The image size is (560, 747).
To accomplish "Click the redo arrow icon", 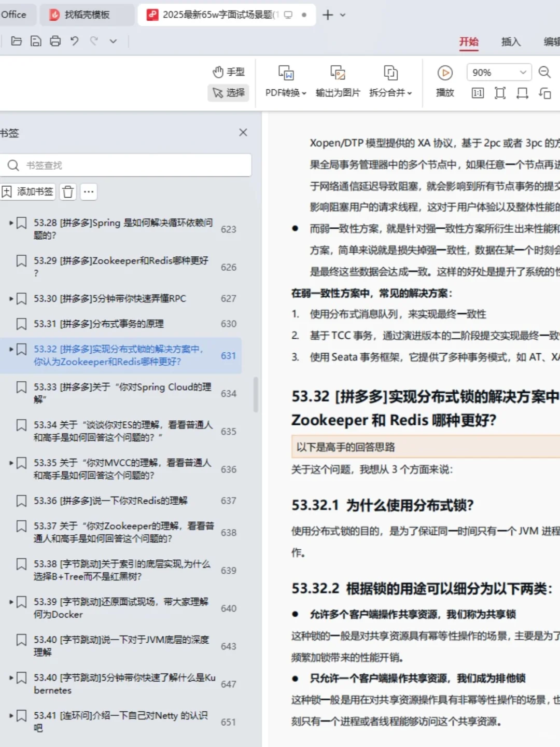I will click(94, 41).
